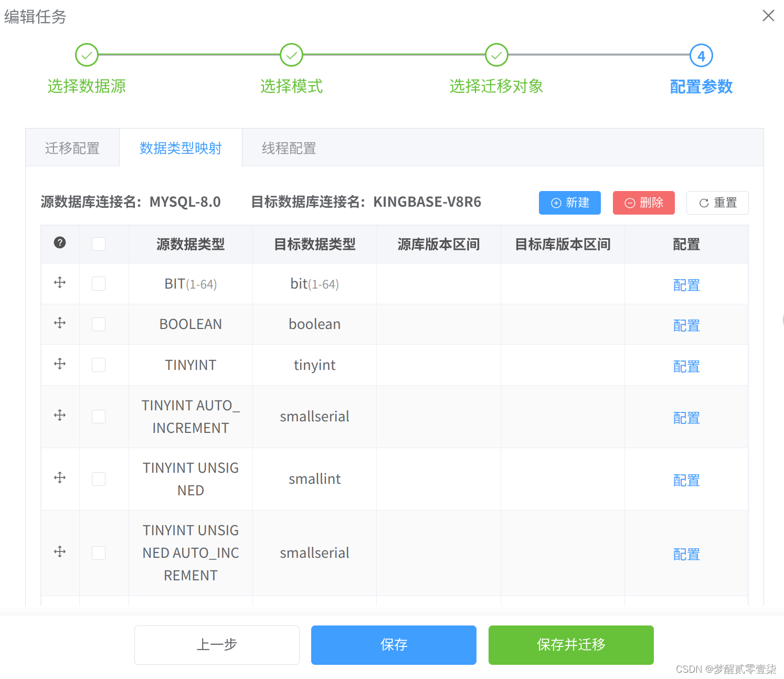Click the 重置 button
This screenshot has width=784, height=679.
(x=717, y=203)
